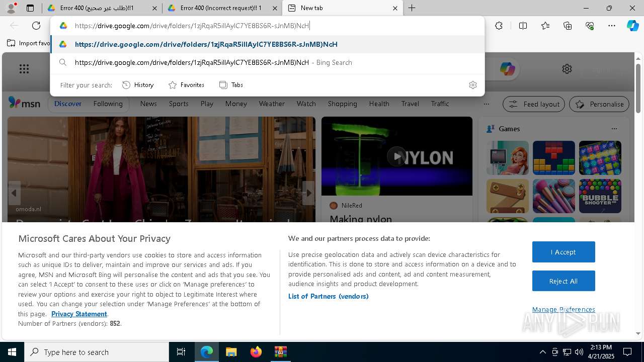Open the Weather category
This screenshot has height=362, width=644.
tap(272, 104)
